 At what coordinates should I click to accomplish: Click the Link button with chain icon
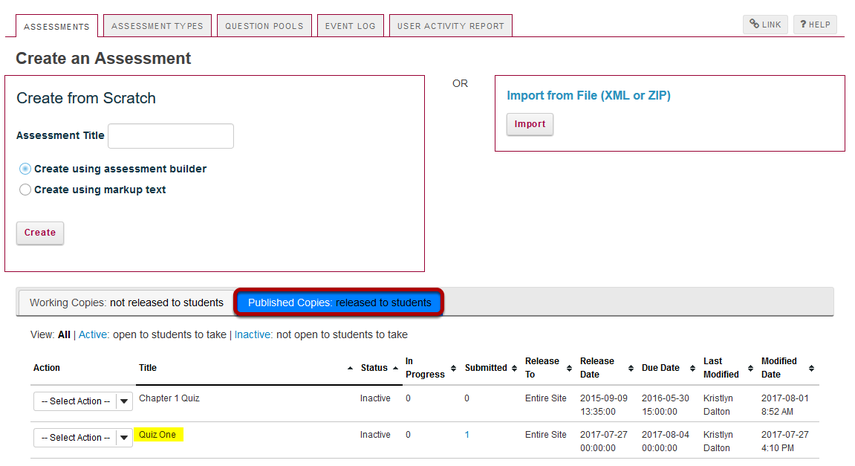765,25
